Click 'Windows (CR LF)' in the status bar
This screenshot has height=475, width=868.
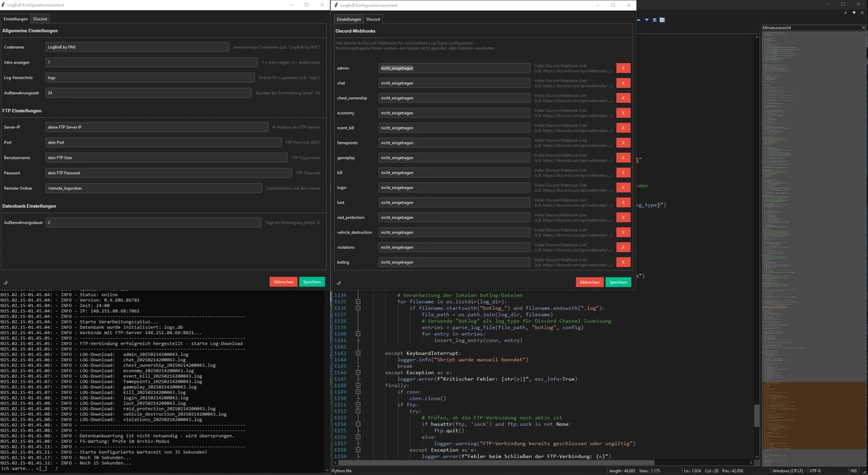tap(787, 470)
